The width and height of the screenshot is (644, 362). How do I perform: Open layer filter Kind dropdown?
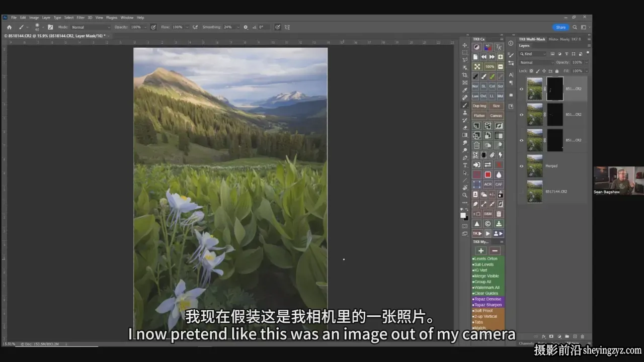(533, 54)
